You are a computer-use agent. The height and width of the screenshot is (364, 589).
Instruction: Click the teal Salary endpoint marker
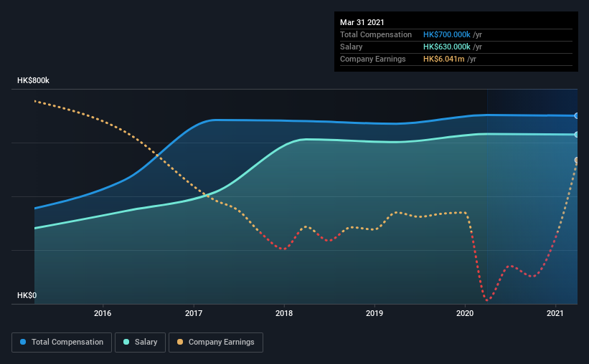point(576,134)
